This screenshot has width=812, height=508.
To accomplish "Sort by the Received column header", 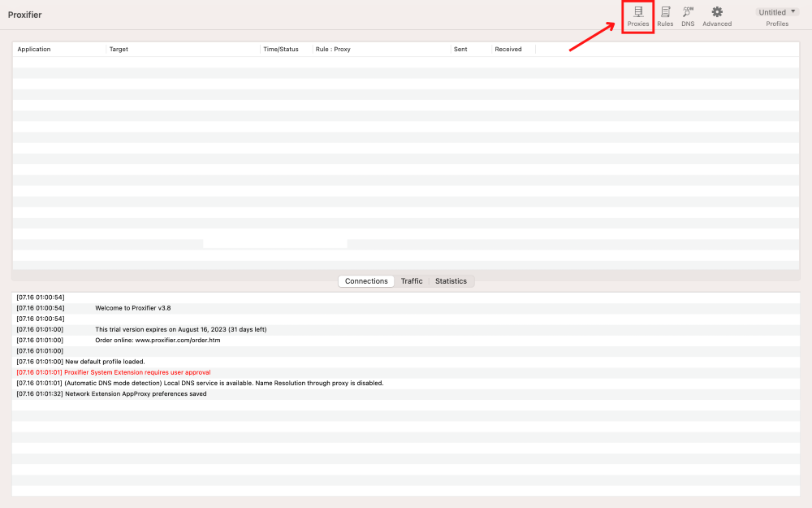I will [x=513, y=50].
